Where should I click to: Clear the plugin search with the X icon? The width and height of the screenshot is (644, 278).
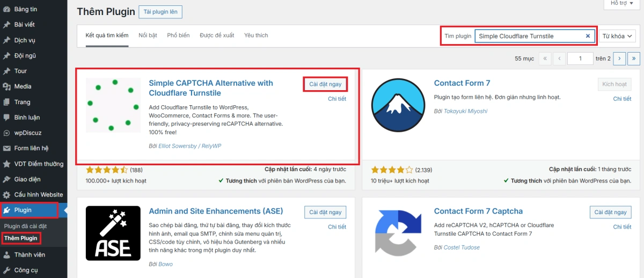coord(588,36)
